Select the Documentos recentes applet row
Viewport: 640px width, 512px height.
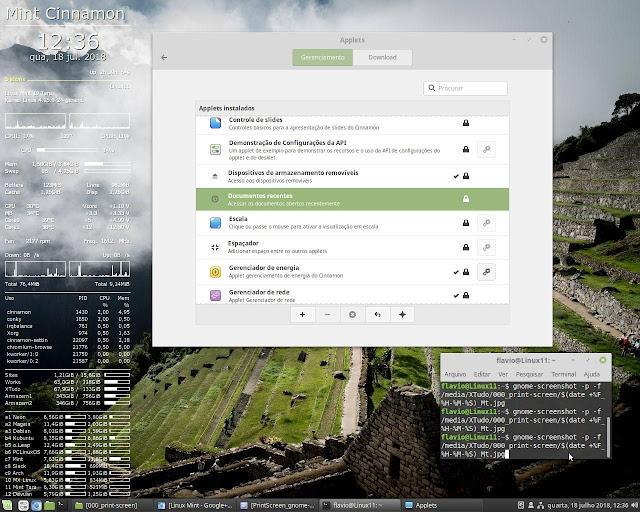pyautogui.click(x=352, y=199)
